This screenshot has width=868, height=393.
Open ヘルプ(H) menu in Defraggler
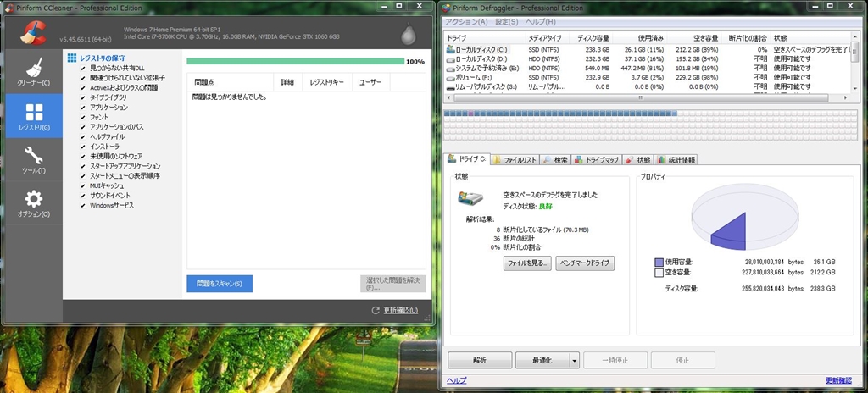pyautogui.click(x=540, y=22)
